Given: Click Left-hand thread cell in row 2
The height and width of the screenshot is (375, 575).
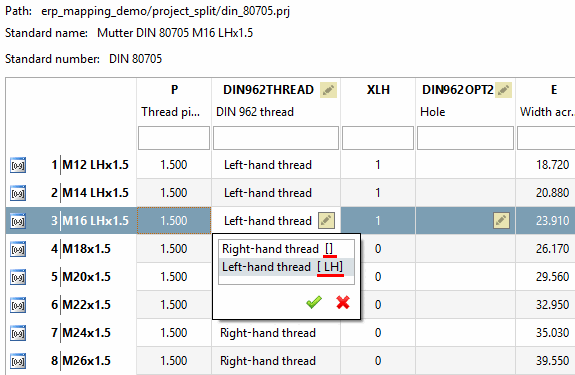Looking at the screenshot, I should coord(276,193).
